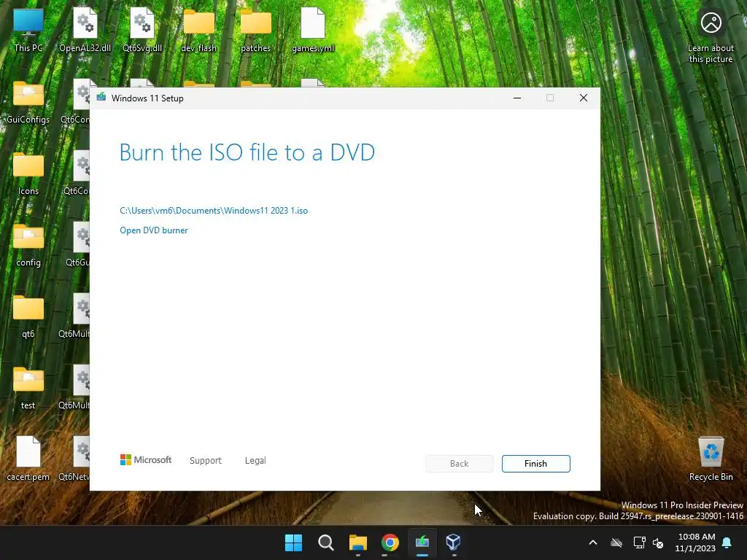This screenshot has height=560, width=747.
Task: Select OpenAL32.dll desktop file
Action: [x=85, y=31]
